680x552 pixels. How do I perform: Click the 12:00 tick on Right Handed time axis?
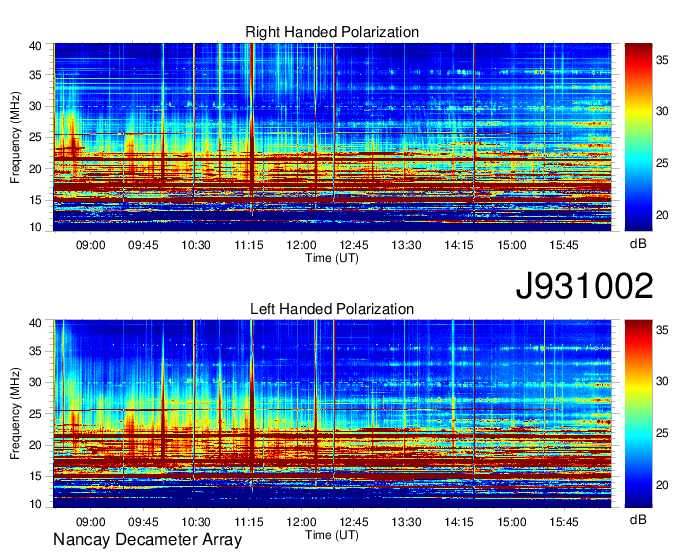(x=301, y=245)
